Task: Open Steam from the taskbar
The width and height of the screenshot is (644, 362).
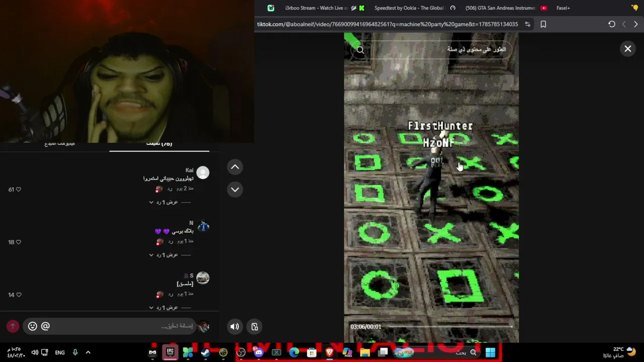Action: pos(205,352)
